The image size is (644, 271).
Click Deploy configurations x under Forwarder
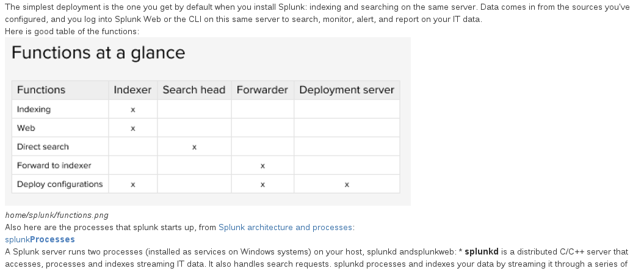coord(262,185)
